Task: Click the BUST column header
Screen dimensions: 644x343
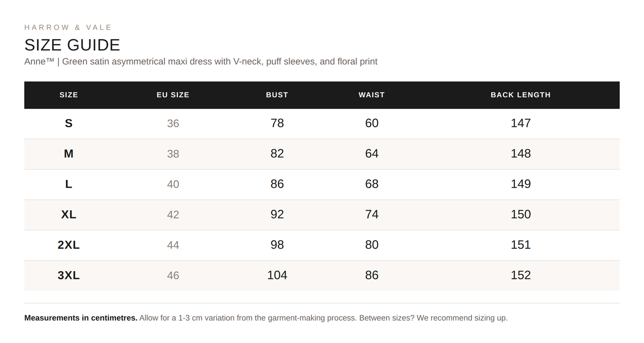Action: click(x=277, y=95)
